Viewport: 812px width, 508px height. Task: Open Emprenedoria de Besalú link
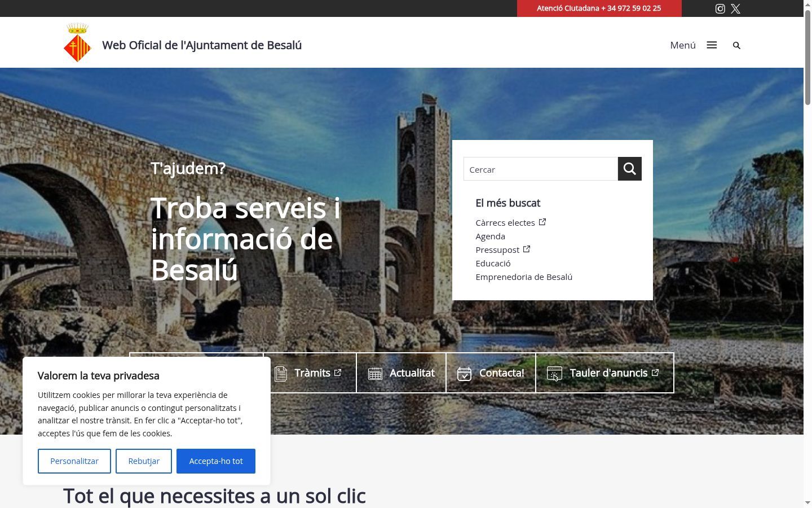pyautogui.click(x=524, y=277)
